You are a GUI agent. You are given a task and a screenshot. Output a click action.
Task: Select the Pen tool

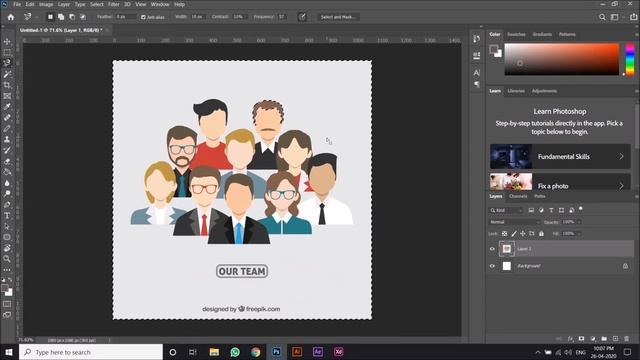7,204
